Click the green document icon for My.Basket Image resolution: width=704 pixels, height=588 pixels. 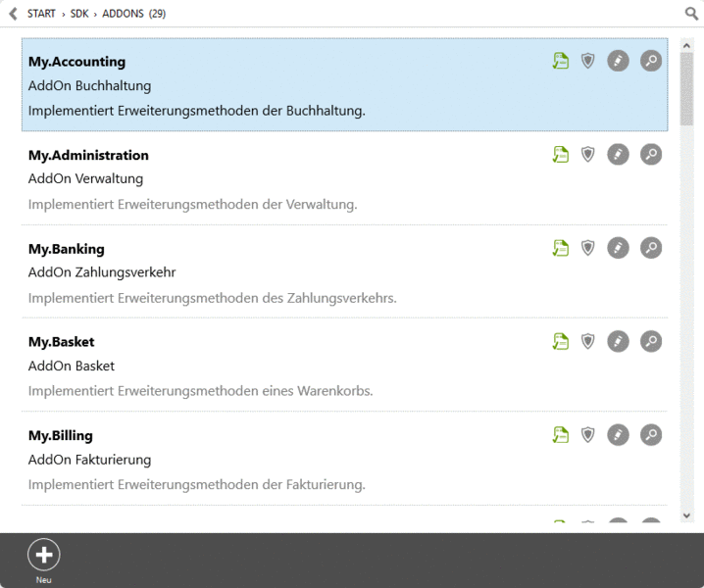pos(560,342)
